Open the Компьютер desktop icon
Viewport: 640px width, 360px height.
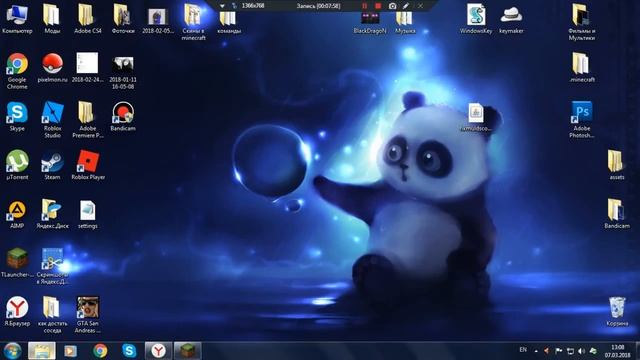pos(17,18)
